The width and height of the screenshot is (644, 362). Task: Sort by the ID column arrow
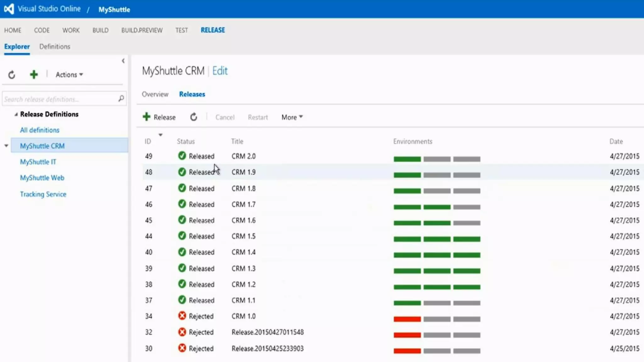[x=160, y=135]
